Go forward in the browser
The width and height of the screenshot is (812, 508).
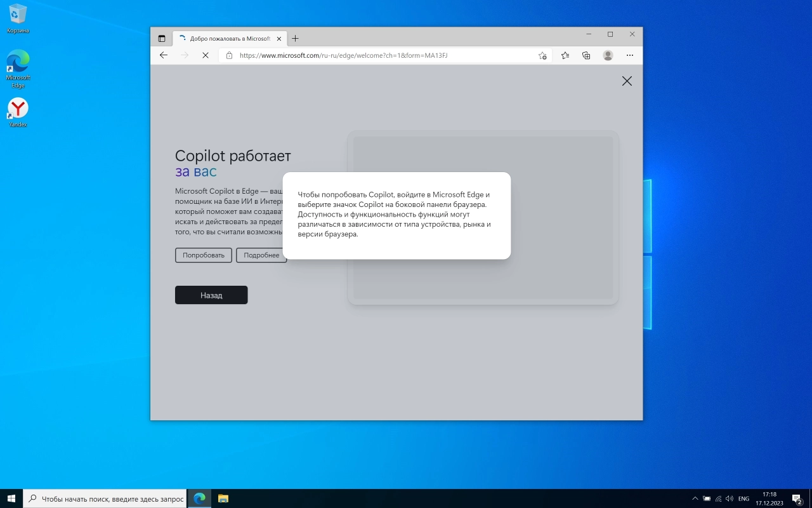coord(185,55)
